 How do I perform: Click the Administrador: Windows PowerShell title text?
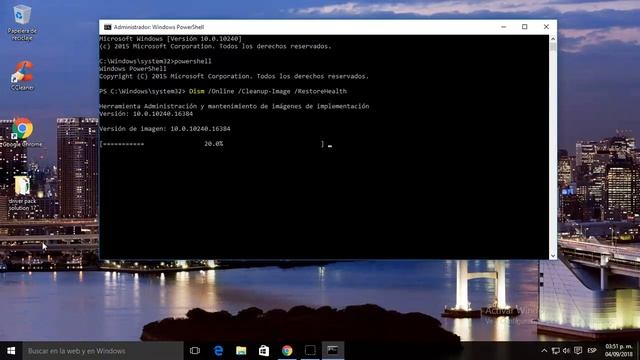pos(159,27)
